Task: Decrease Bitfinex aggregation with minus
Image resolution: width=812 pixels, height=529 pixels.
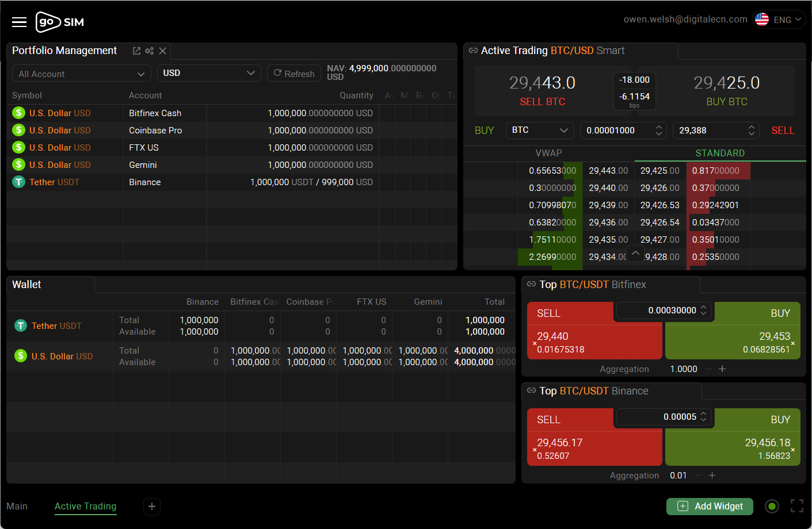Action: tap(708, 369)
